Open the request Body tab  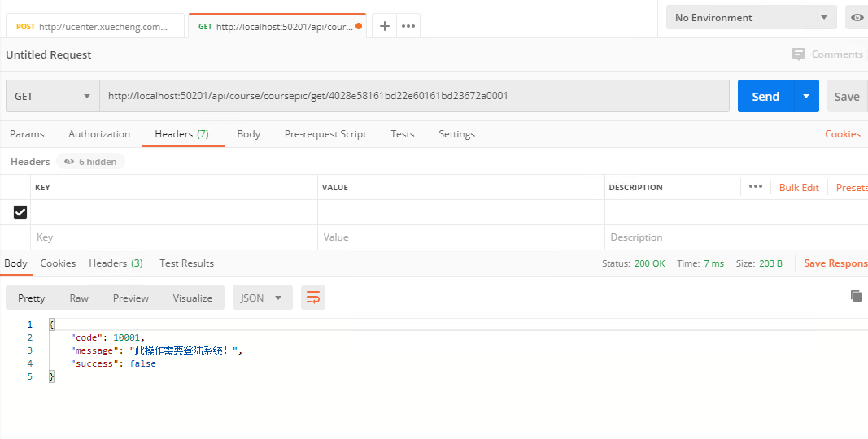(x=249, y=134)
